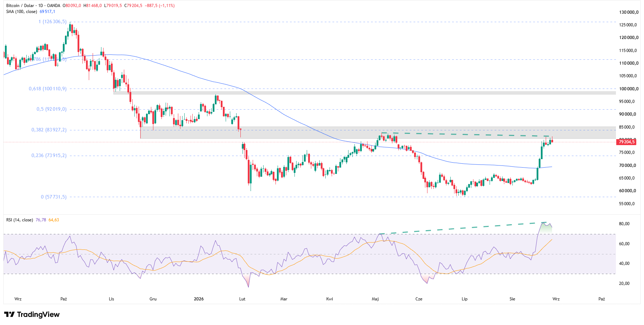Click 40,00 on the RSI scale
This screenshot has width=644, height=325.
624,264
